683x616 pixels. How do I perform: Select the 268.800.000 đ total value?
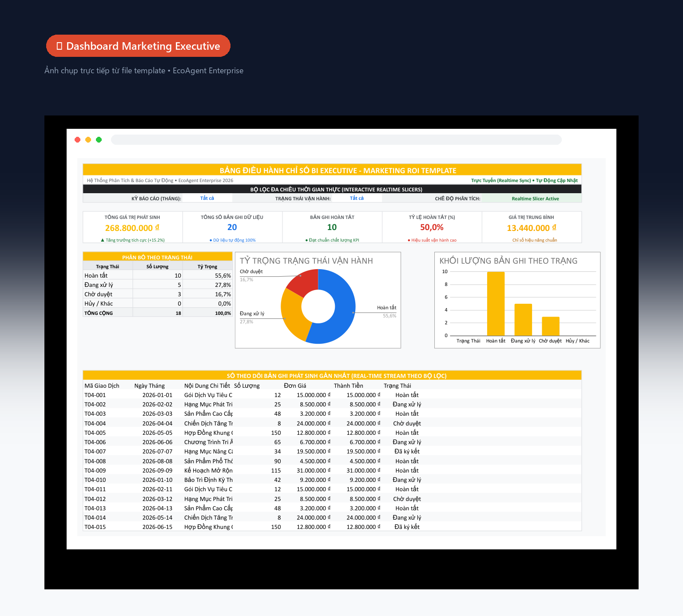[x=132, y=228]
